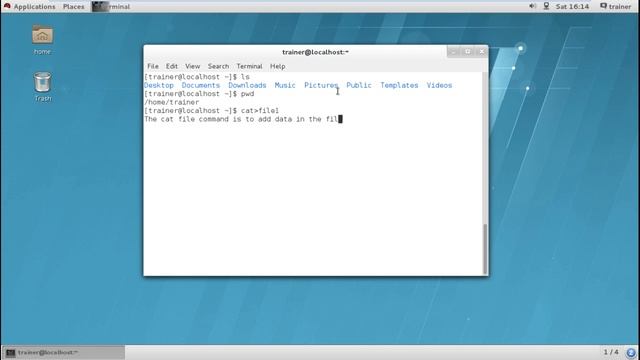Open the Terminal menu in menubar
The image size is (640, 360).
249,66
